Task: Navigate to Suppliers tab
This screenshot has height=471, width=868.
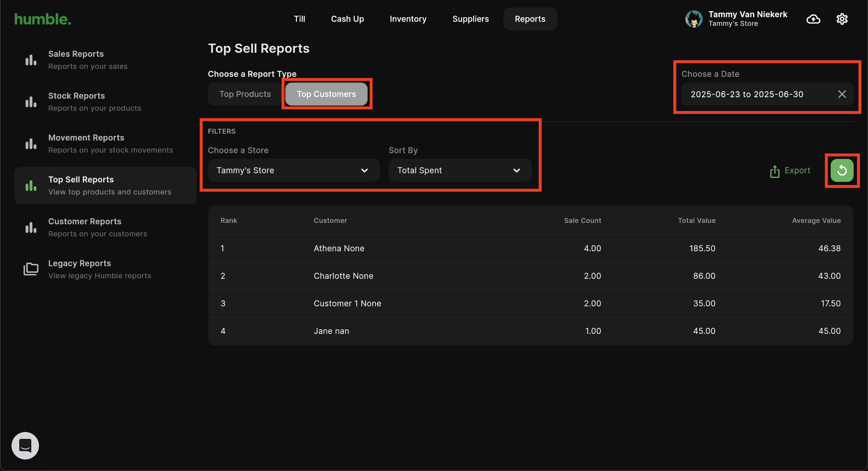Action: tap(470, 19)
